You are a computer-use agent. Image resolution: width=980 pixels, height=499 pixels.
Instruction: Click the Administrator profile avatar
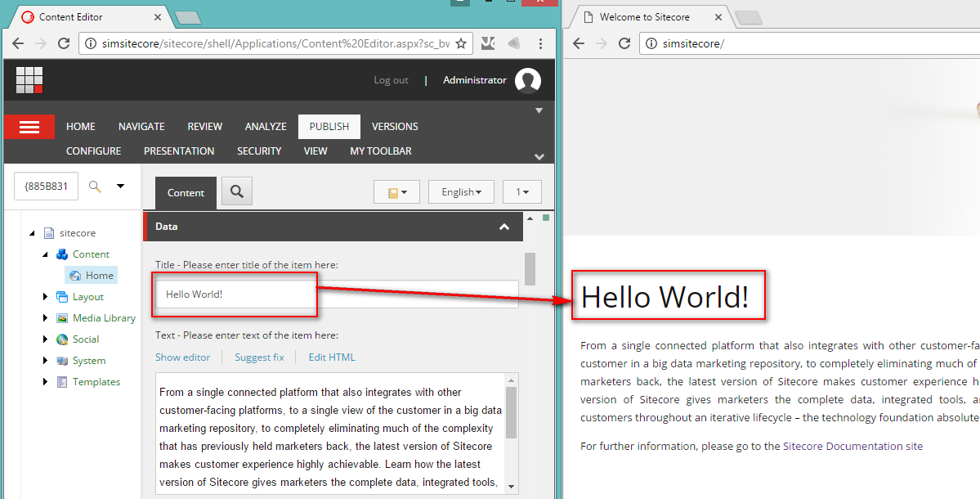pos(528,81)
